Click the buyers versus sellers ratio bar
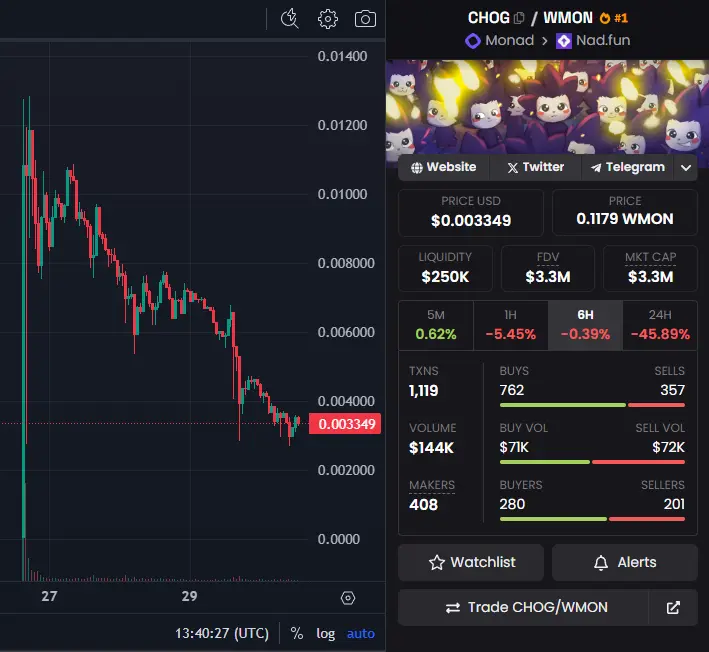This screenshot has height=652, width=709. (592, 519)
